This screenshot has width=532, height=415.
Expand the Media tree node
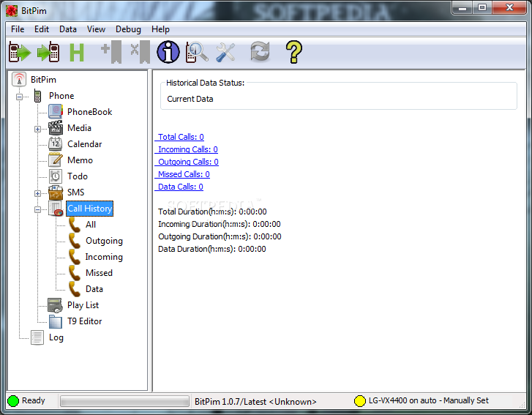click(x=37, y=129)
